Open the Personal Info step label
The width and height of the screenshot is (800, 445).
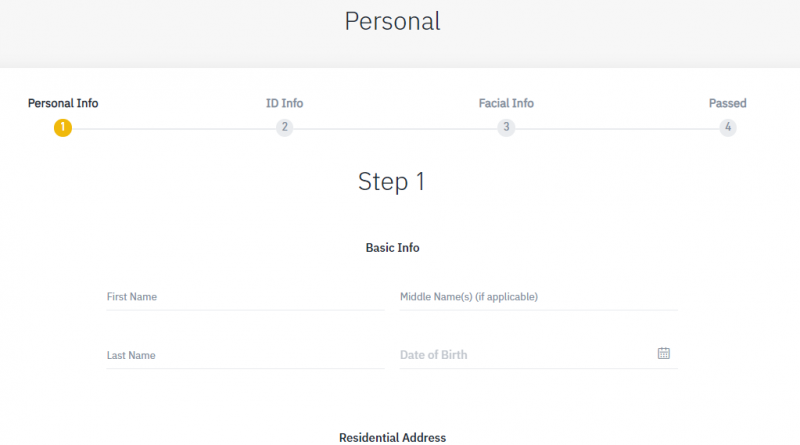63,103
